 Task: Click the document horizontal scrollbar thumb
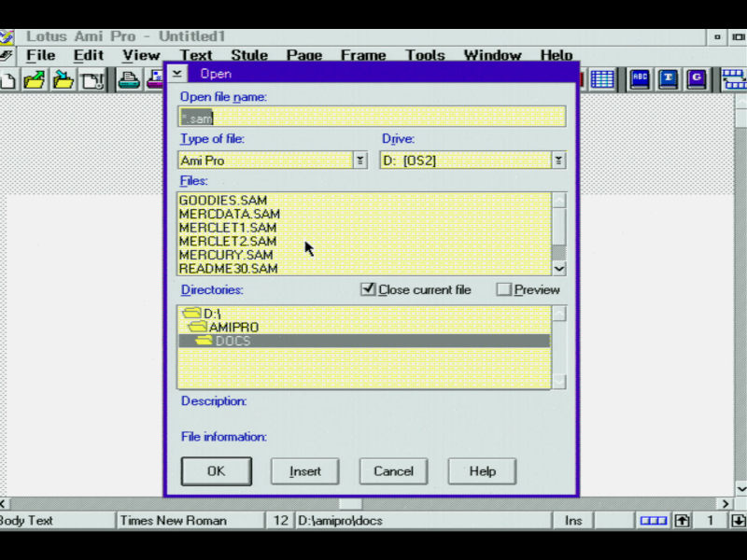[x=350, y=503]
